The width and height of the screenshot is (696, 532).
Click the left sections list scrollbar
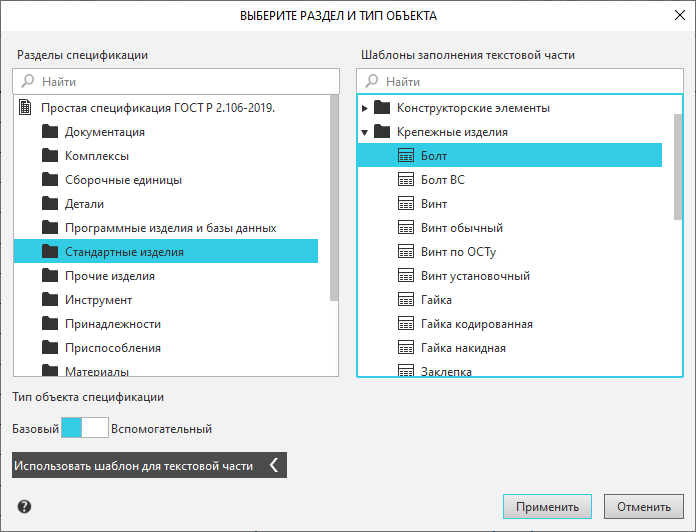pos(333,200)
